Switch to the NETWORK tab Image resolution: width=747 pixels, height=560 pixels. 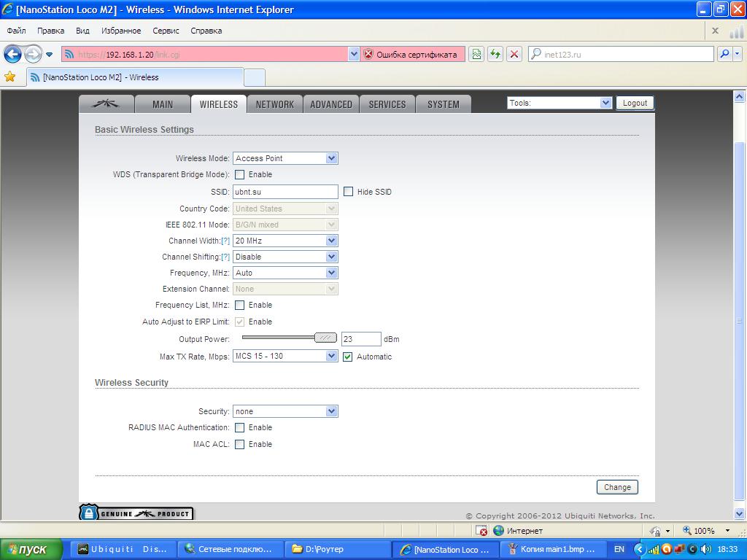274,104
